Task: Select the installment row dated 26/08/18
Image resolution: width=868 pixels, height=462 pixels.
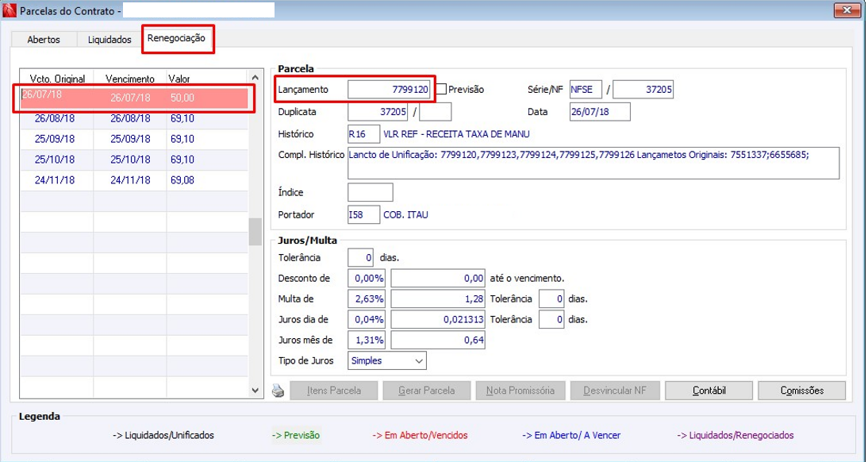Action: (135, 118)
